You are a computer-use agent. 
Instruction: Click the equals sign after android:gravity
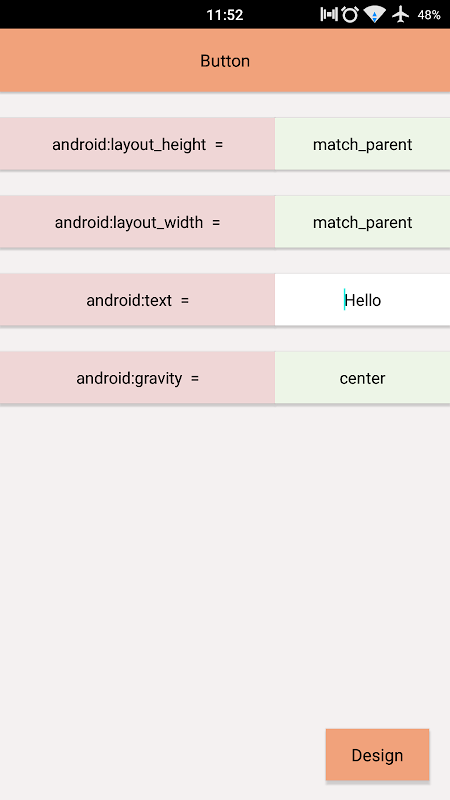[195, 379]
